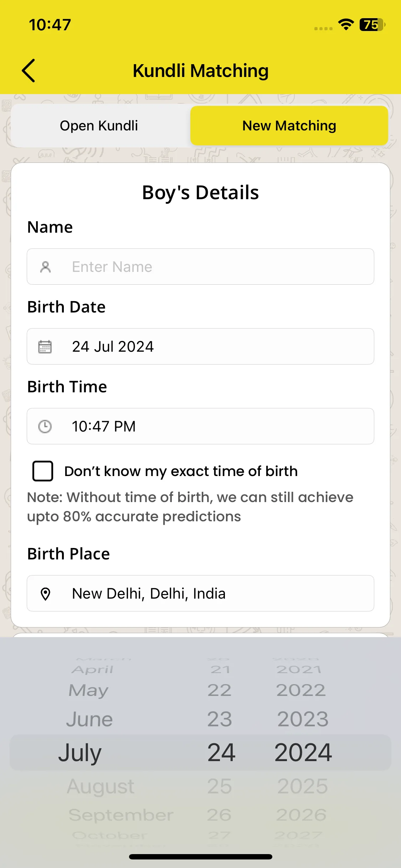Tap the back arrow icon
This screenshot has height=868, width=401.
click(29, 71)
